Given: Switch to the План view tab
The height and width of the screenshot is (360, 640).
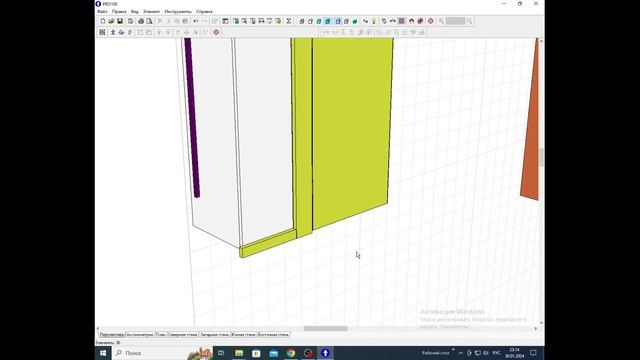Looking at the screenshot, I should [161, 335].
